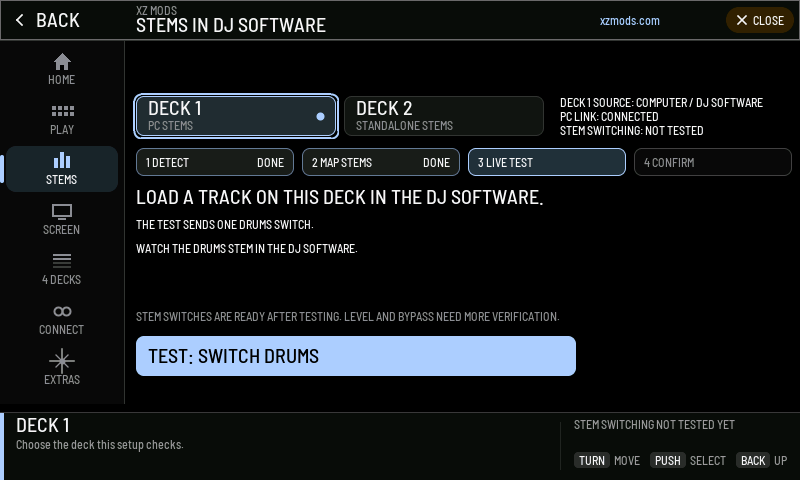Click 'DECK 1 SOURCE: COMPUTER / DJ SOFTWARE' text
The image size is (800, 480).
coord(661,103)
